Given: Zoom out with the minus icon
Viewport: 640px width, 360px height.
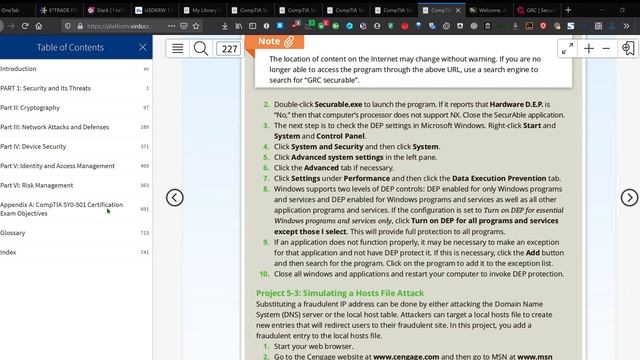Looking at the screenshot, I should 606,49.
